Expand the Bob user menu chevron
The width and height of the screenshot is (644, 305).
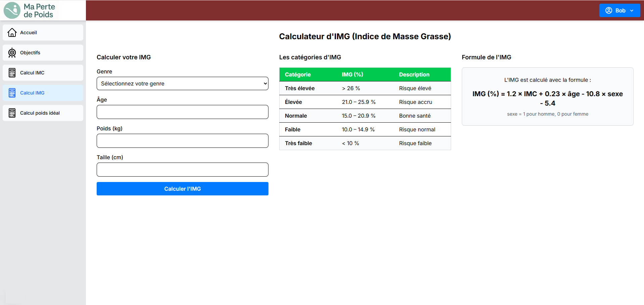[632, 11]
